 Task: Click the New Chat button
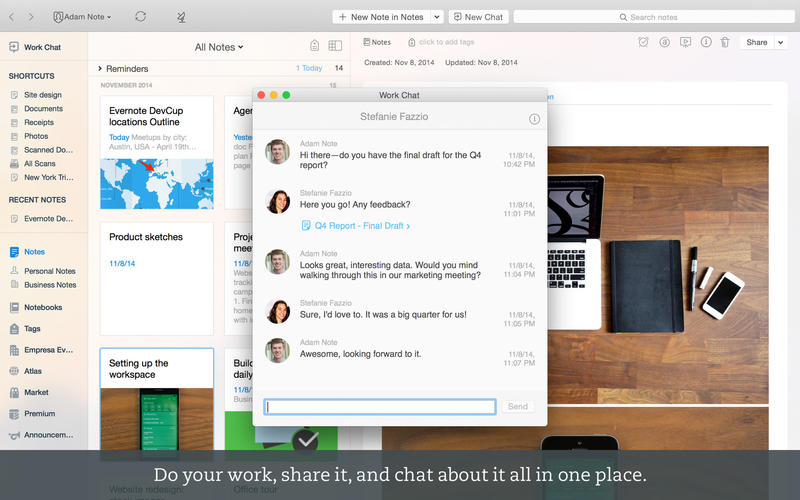479,17
